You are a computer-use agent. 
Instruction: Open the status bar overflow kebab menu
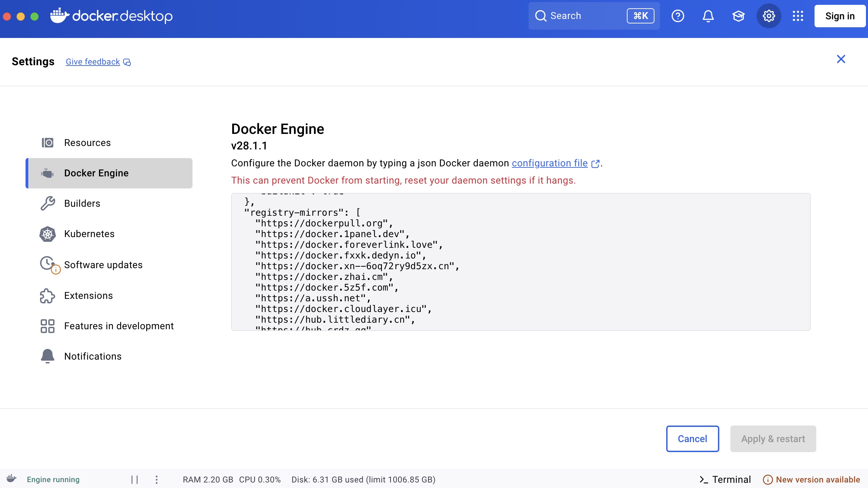point(156,479)
